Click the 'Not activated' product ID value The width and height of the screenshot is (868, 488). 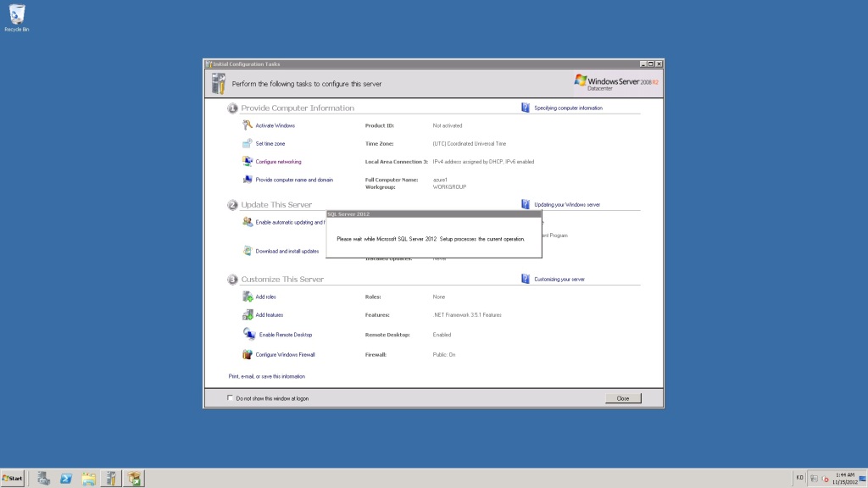448,125
